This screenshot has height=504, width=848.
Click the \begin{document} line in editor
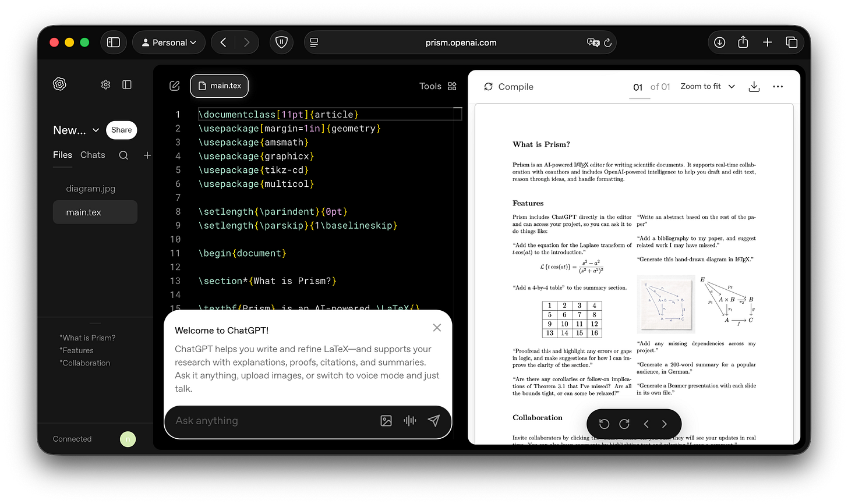pos(242,253)
